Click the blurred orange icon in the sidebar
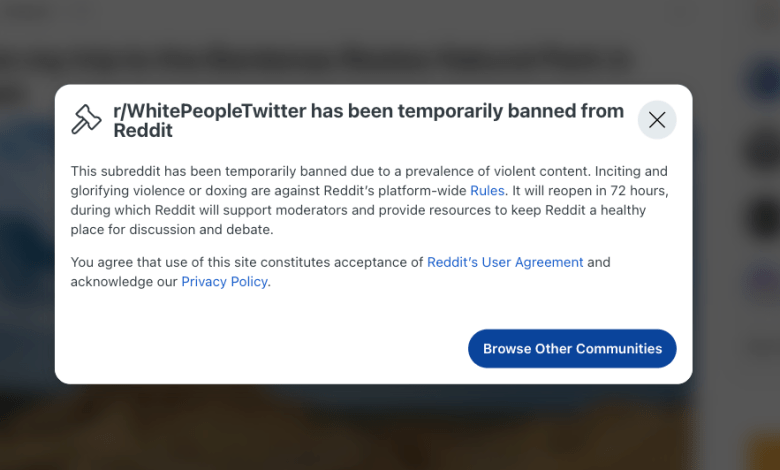Screen dimensions: 780x470 click(763, 450)
